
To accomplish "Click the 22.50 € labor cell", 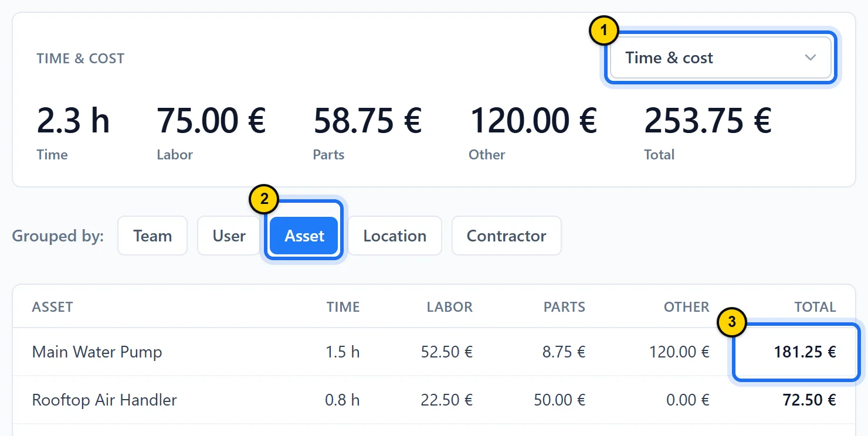I will [x=447, y=400].
